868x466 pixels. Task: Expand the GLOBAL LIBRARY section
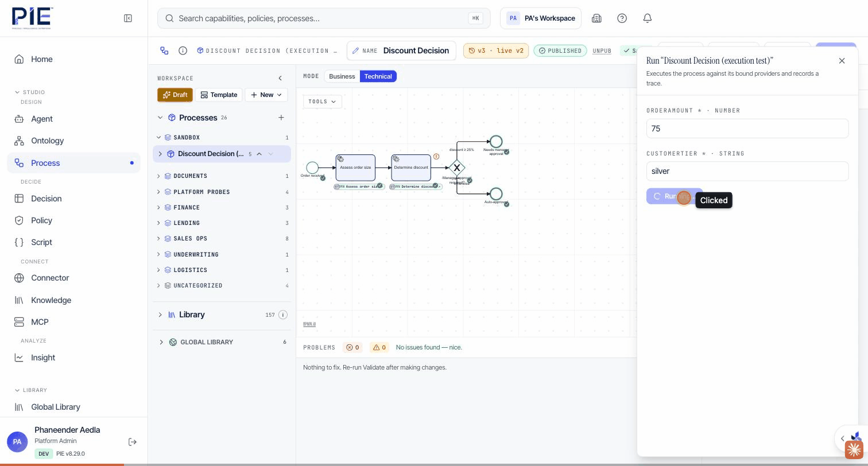coord(161,342)
